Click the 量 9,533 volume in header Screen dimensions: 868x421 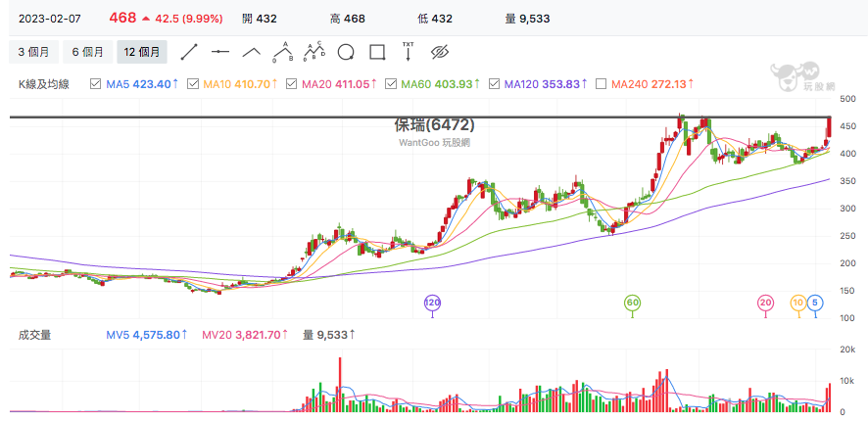527,19
